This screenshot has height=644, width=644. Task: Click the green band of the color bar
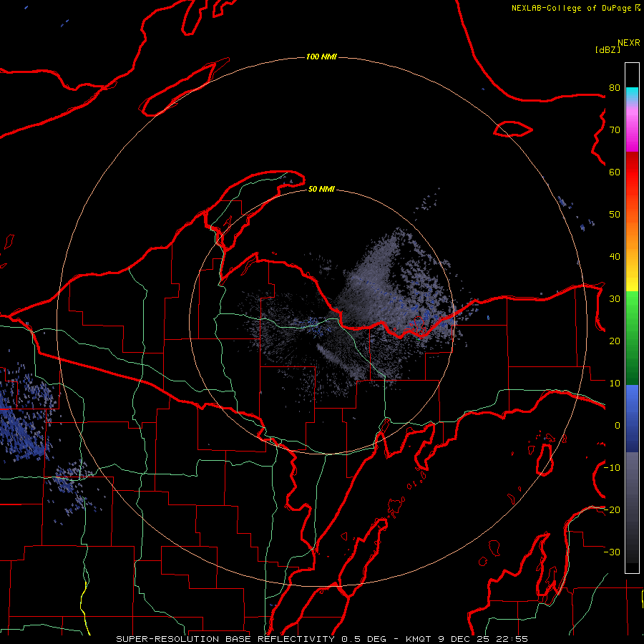632,338
